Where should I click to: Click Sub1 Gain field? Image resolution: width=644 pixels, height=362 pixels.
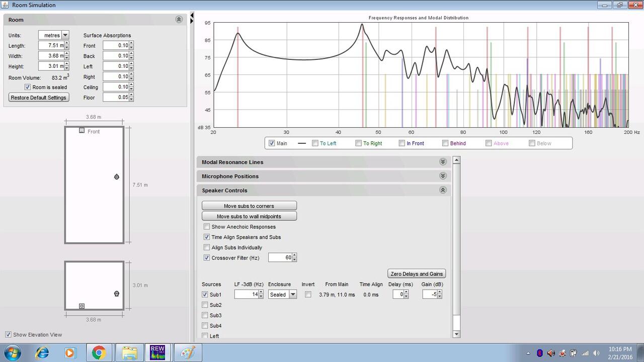pyautogui.click(x=430, y=295)
